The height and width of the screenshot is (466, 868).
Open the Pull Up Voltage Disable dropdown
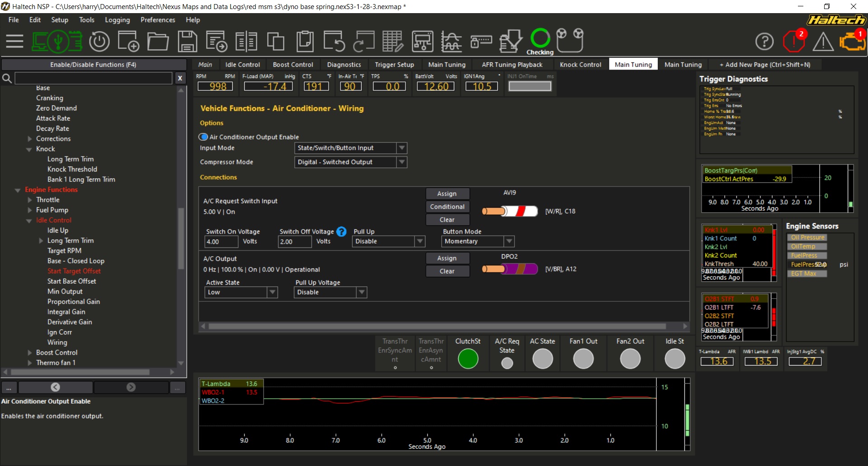pos(330,292)
